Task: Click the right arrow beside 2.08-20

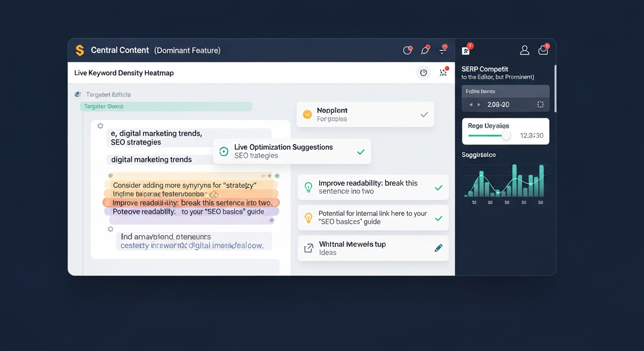Action: tap(479, 105)
